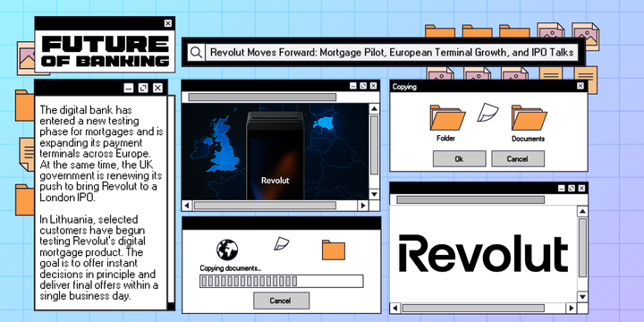Click the map window's scroll down arrow
Screen dimensions: 644x322
(x=374, y=194)
